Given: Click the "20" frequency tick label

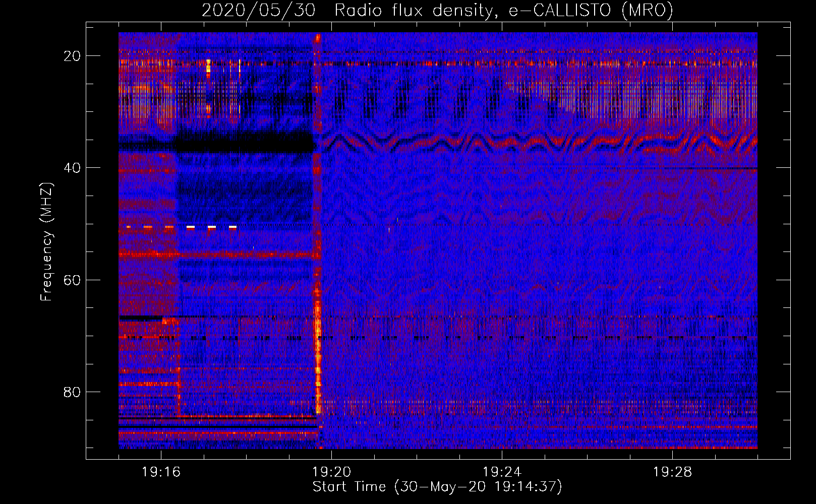Looking at the screenshot, I should (x=72, y=56).
